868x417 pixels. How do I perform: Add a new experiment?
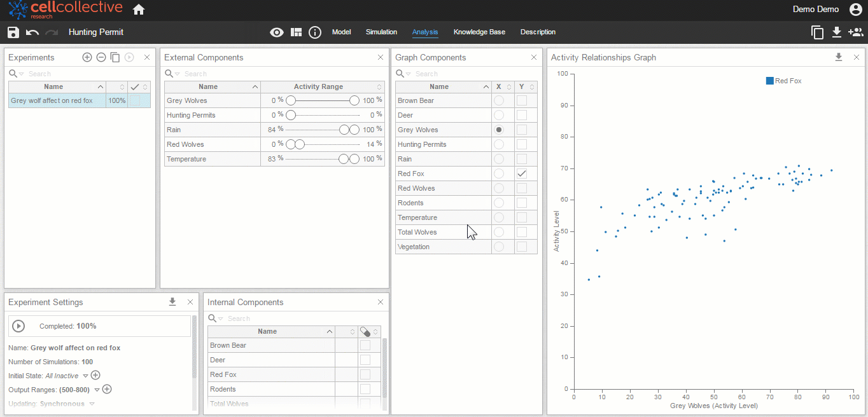87,57
